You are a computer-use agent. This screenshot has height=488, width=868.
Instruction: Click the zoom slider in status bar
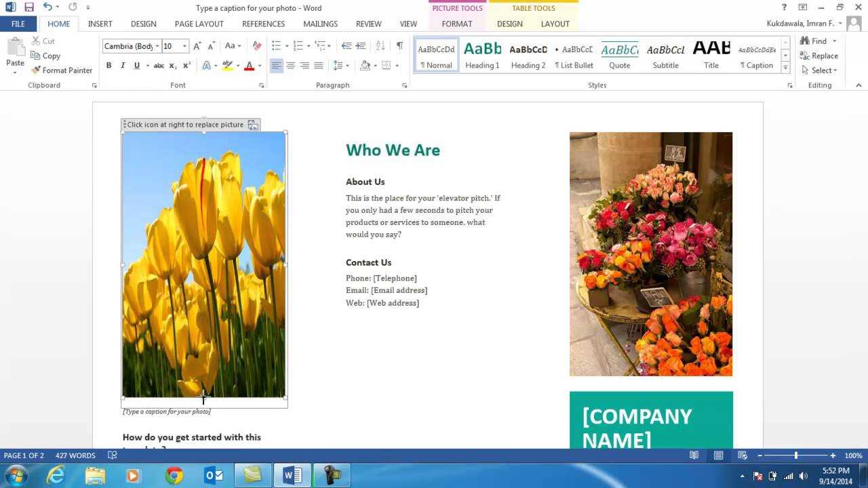coord(795,455)
